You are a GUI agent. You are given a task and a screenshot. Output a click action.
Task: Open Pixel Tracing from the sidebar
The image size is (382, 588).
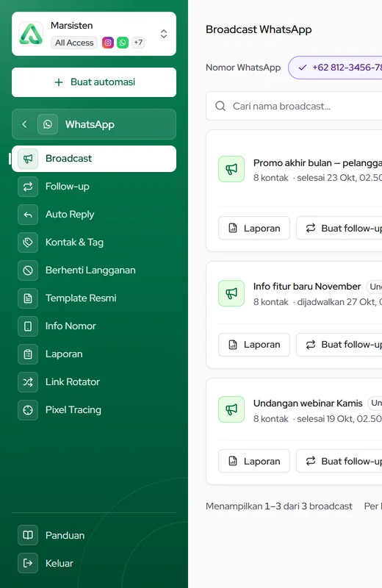[94, 410]
